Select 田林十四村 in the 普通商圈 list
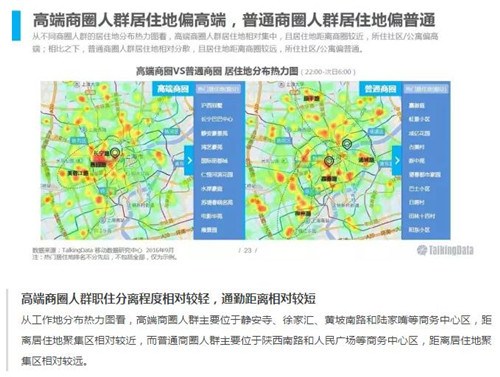The height and width of the screenshot is (377, 500). [422, 216]
